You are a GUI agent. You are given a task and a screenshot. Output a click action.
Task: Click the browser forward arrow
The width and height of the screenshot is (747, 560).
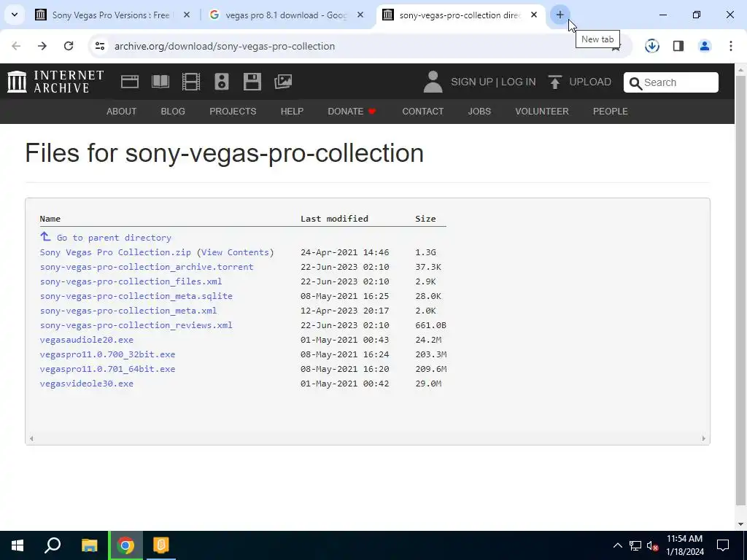click(42, 46)
